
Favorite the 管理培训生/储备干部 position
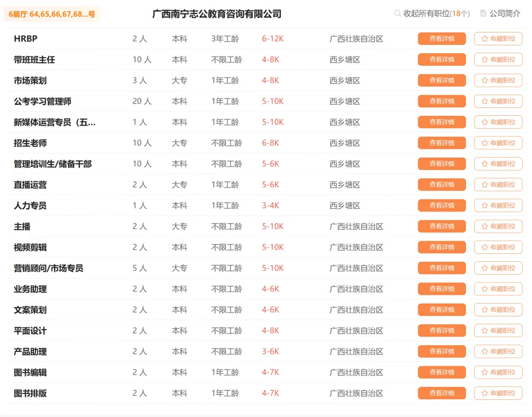point(498,164)
